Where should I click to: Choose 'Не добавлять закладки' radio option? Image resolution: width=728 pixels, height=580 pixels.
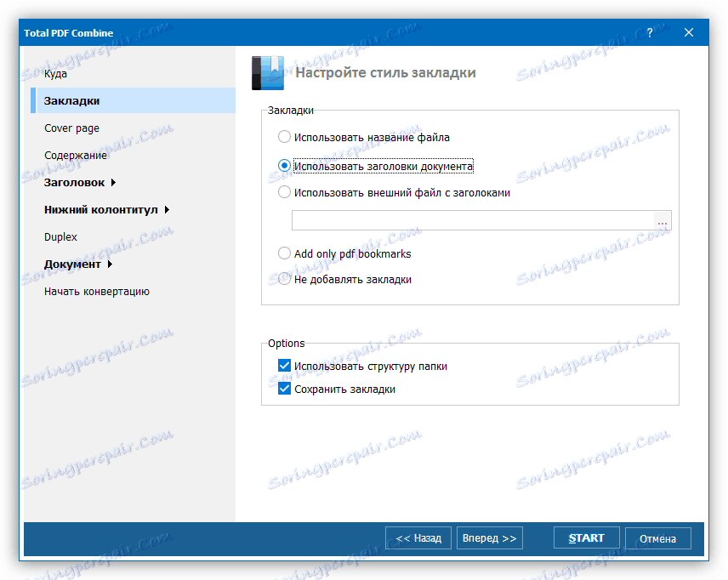tap(284, 279)
